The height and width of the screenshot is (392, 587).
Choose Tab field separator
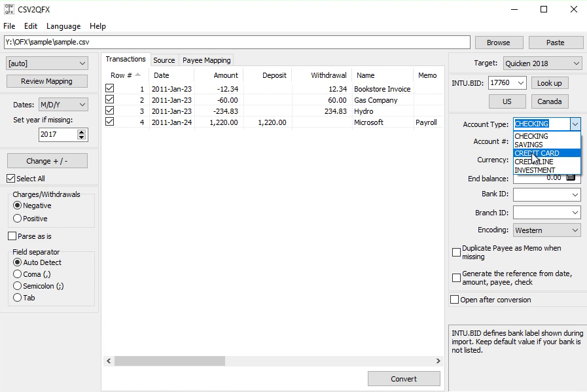click(17, 298)
